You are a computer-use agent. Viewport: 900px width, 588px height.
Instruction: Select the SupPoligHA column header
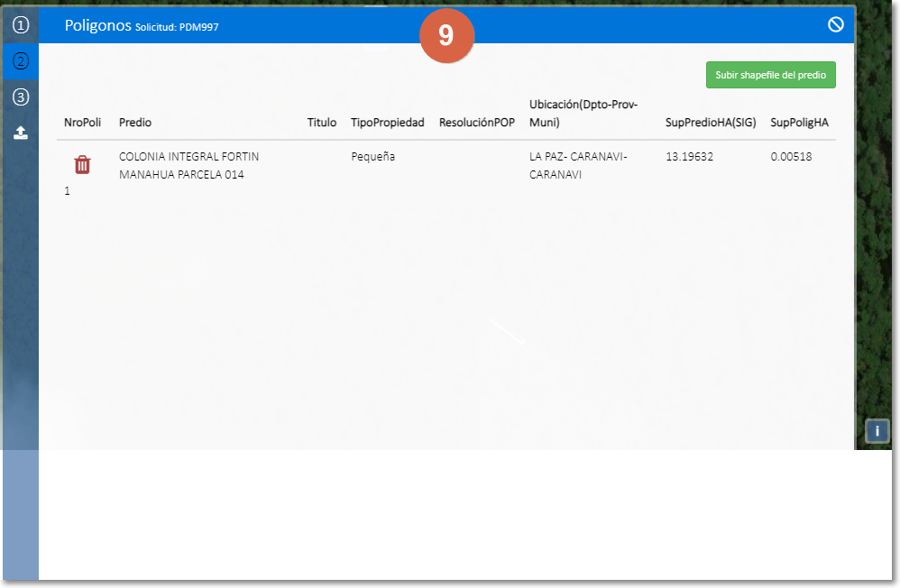(x=799, y=123)
